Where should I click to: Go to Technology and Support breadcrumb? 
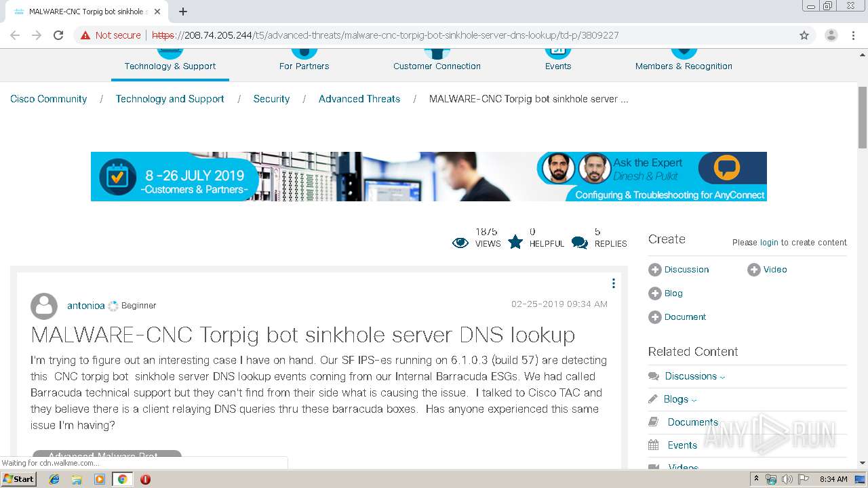click(170, 99)
